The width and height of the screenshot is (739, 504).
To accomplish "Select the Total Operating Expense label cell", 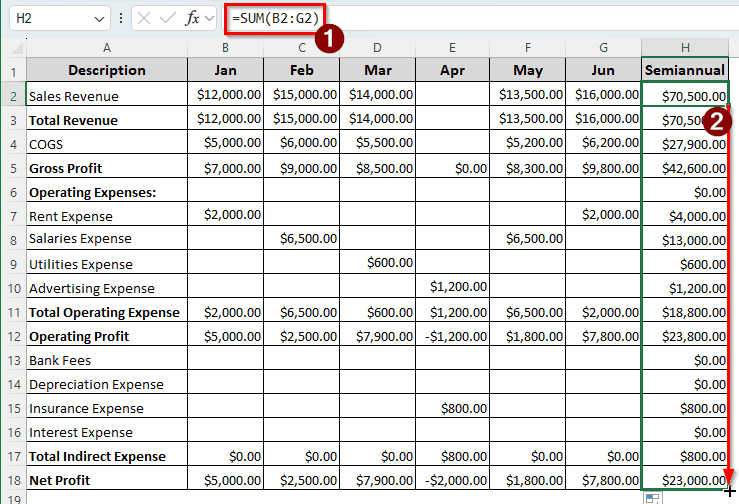I will pos(107,310).
